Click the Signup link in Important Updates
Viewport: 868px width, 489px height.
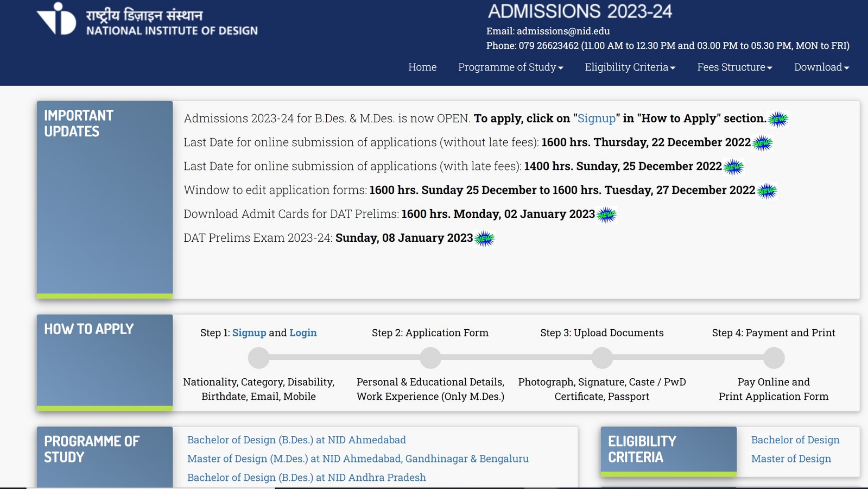pos(597,118)
